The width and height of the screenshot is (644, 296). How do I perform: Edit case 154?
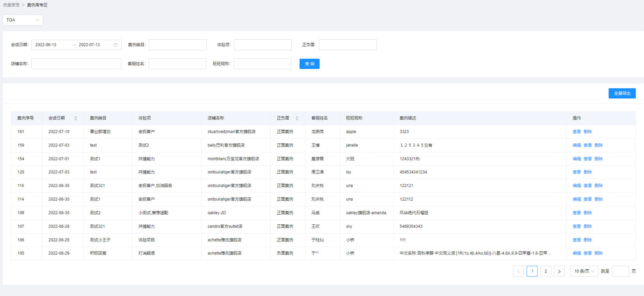click(x=577, y=159)
